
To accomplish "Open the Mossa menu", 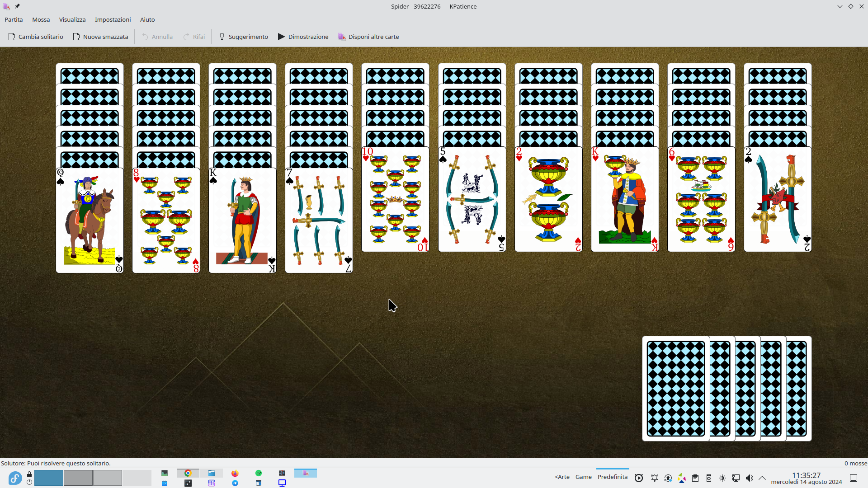I will tap(41, 19).
